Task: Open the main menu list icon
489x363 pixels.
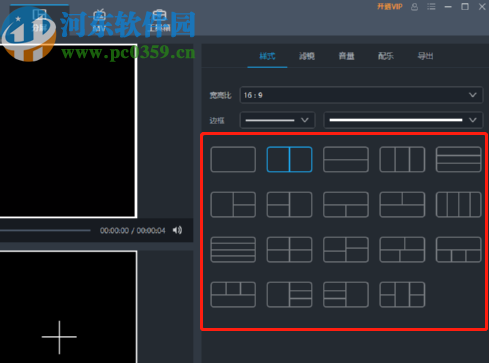Action: pos(431,7)
